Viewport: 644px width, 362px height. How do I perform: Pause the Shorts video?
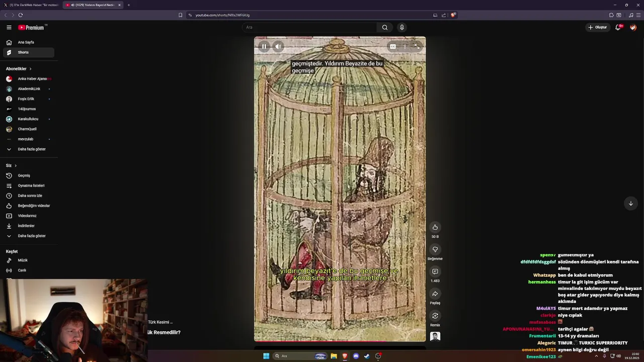264,46
